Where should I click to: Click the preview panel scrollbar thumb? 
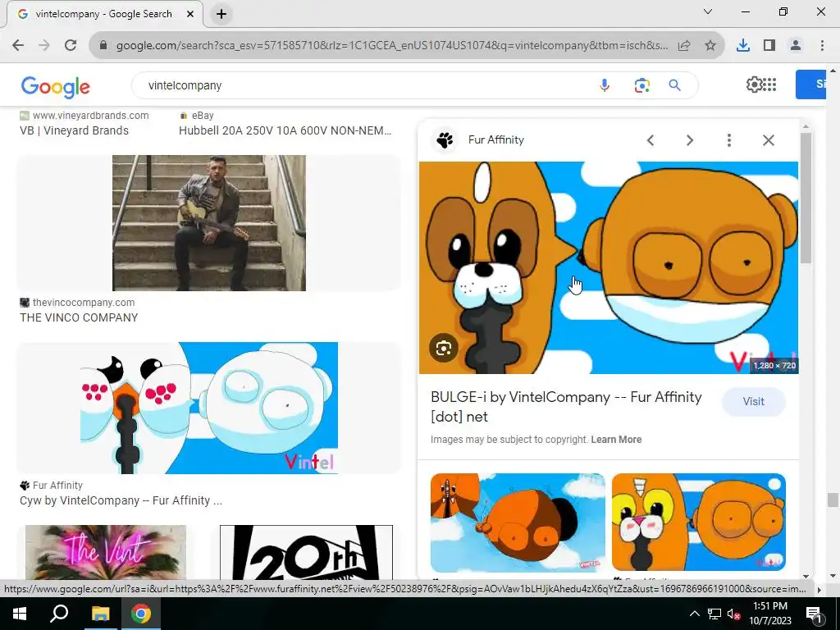[x=806, y=197]
